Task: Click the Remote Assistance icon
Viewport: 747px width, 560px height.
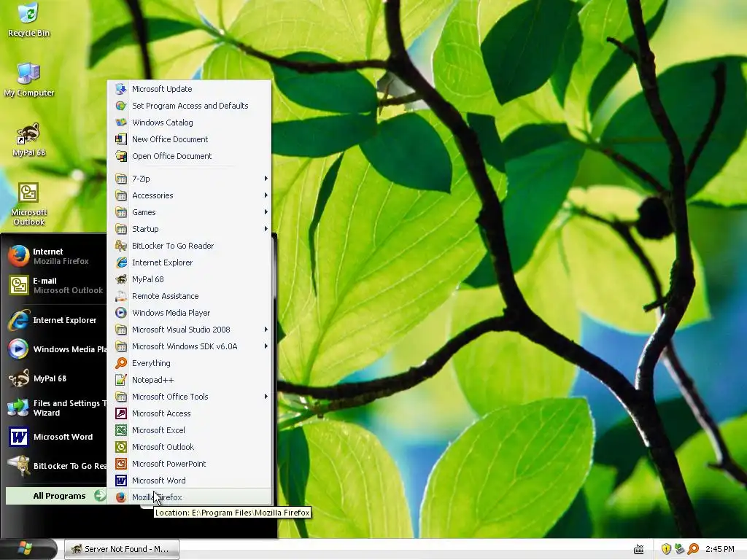Action: [x=121, y=296]
